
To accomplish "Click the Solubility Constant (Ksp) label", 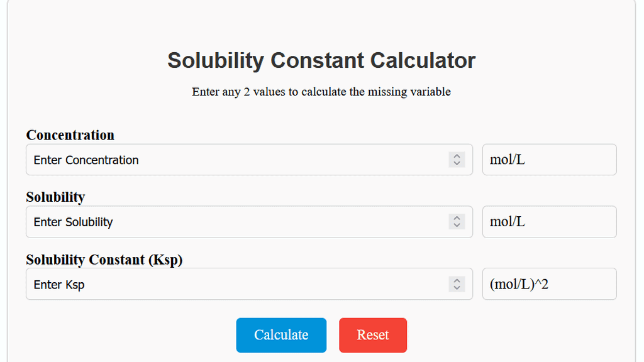I will click(104, 260).
